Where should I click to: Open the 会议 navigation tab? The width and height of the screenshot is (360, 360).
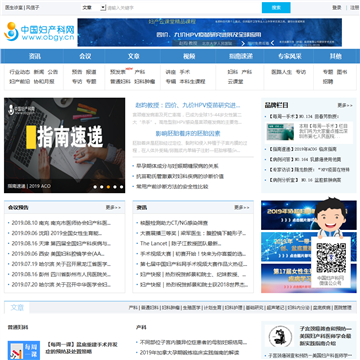tap(85, 56)
